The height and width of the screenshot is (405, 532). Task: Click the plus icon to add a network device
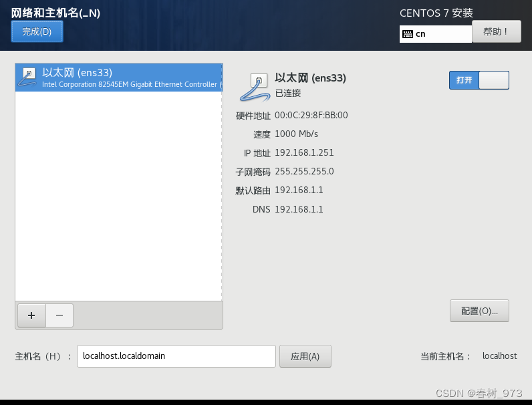31,315
